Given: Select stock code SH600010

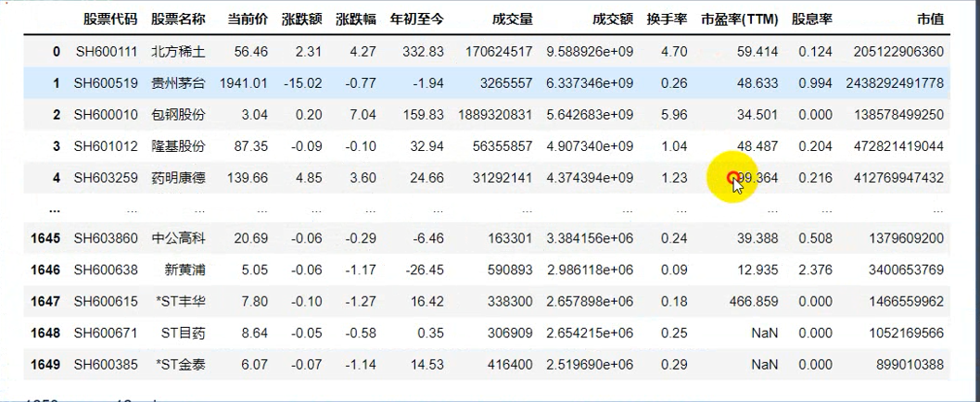Looking at the screenshot, I should 106,115.
